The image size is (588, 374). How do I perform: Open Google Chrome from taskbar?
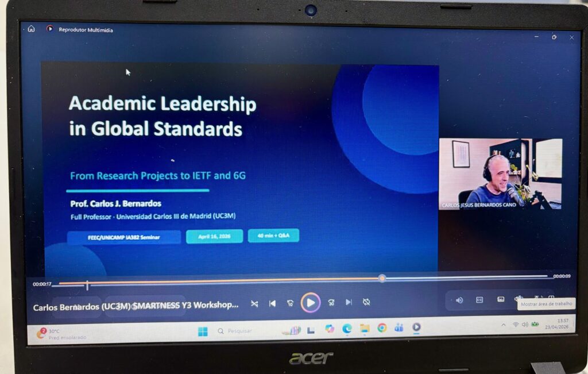382,328
